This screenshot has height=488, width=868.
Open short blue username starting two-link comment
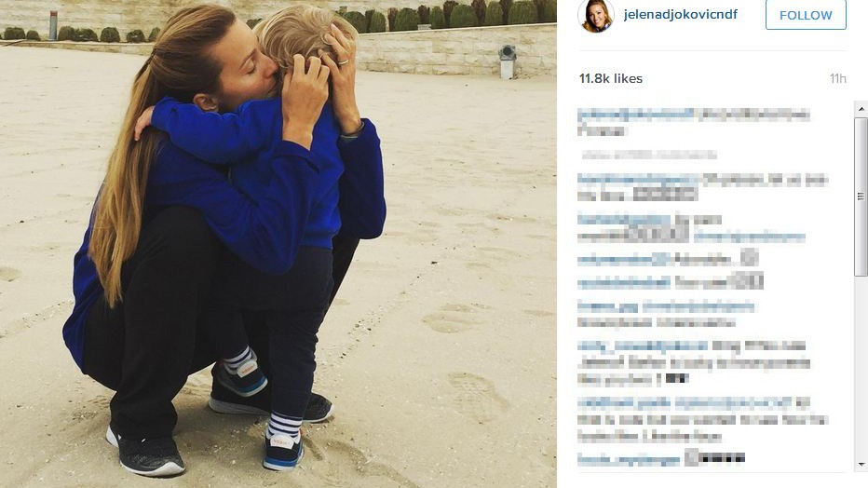[608, 306]
